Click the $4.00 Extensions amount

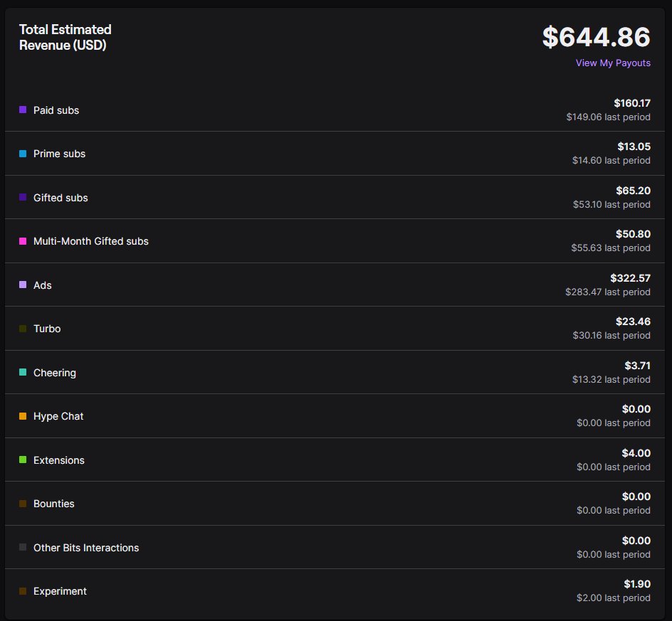point(636,453)
